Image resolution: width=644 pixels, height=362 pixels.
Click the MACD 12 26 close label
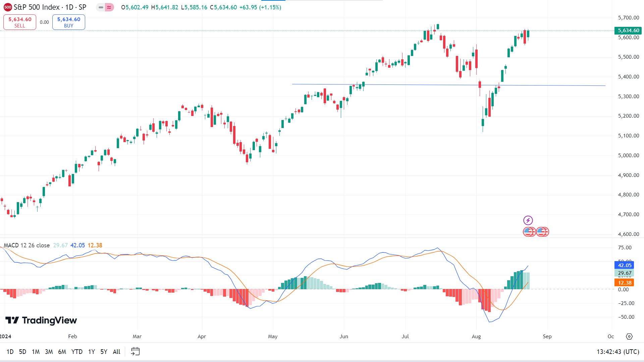click(x=27, y=245)
